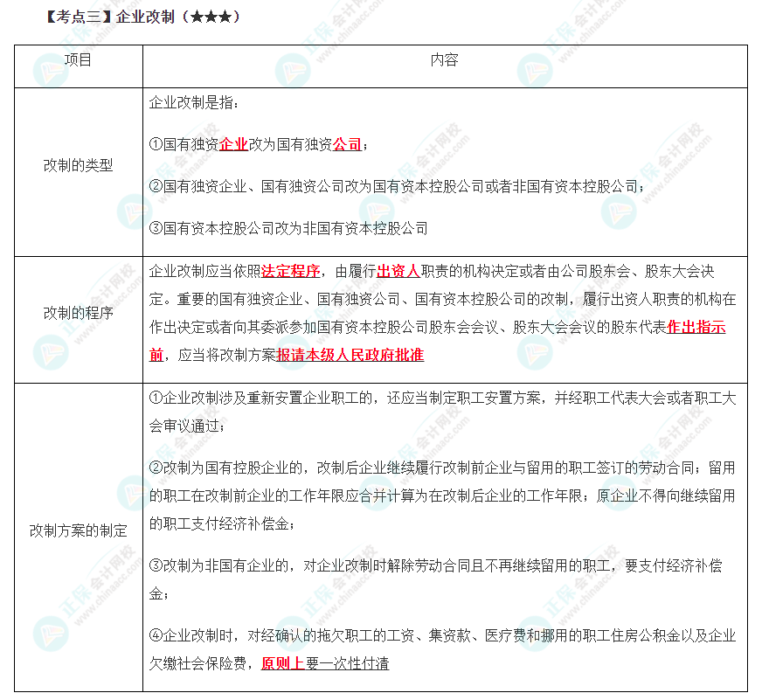
Task: Click item ①企业改制涉及重新安置企业职工的
Action: point(442,399)
